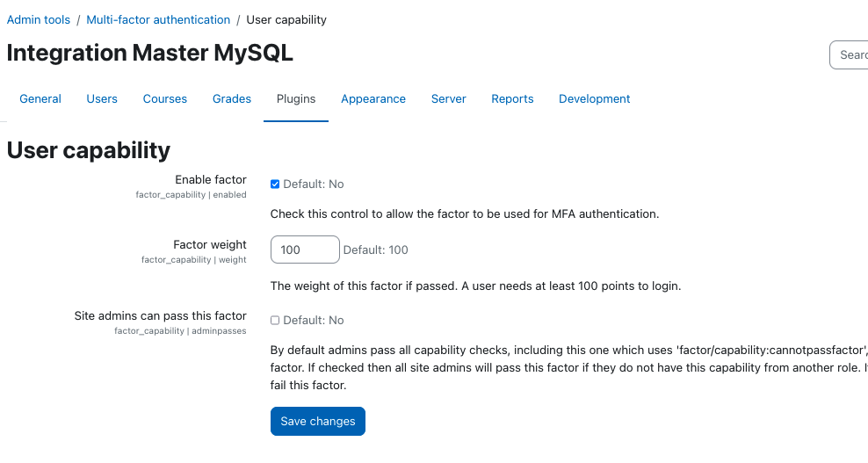Click the Save changes button
Viewport: 868px width, 463px height.
pos(318,422)
